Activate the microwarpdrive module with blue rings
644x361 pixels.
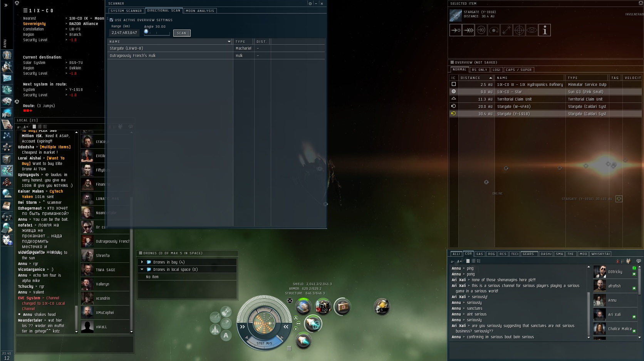[x=313, y=324]
